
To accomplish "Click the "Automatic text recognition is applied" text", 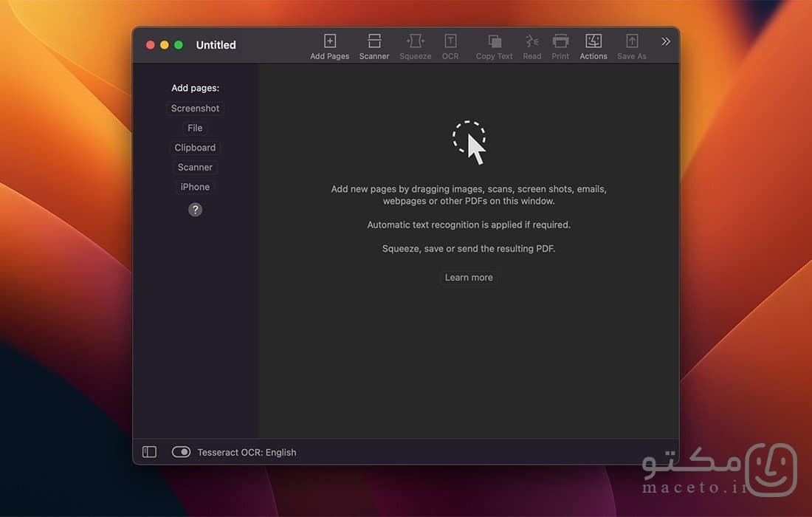I will click(x=469, y=225).
